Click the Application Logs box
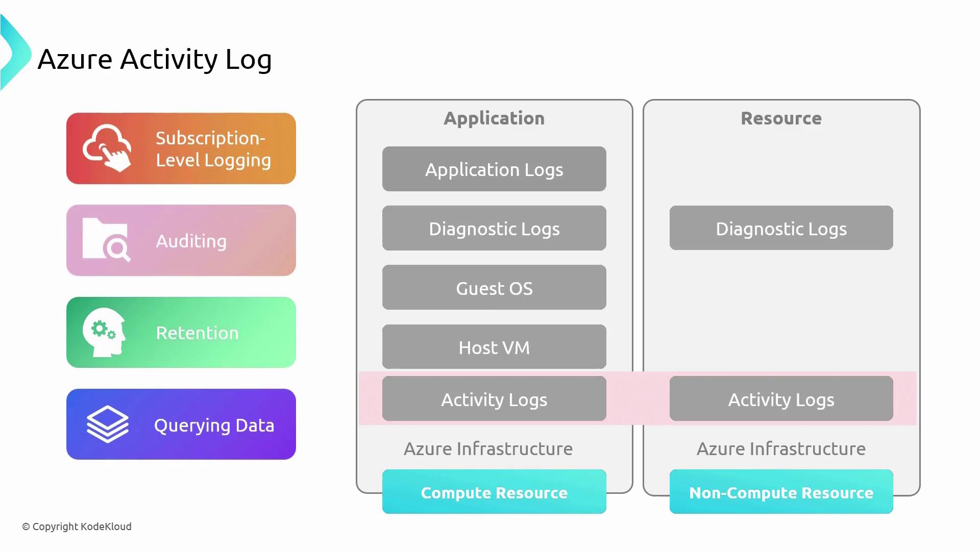 click(x=494, y=169)
